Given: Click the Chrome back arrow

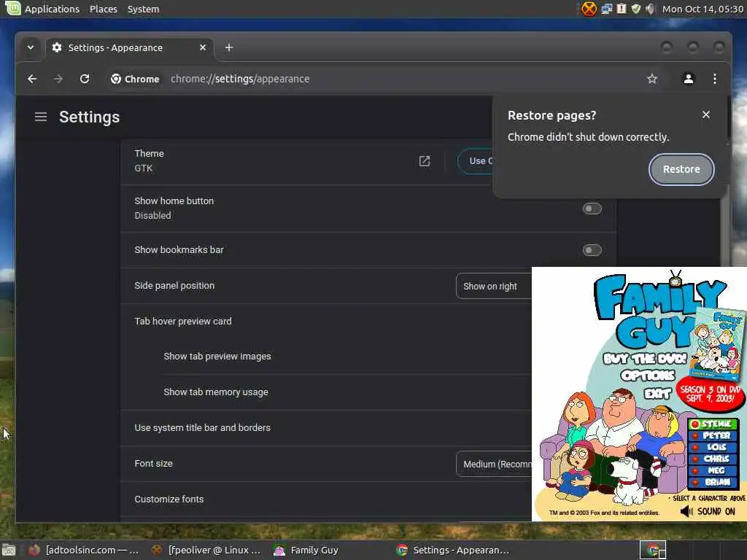Looking at the screenshot, I should (x=32, y=79).
